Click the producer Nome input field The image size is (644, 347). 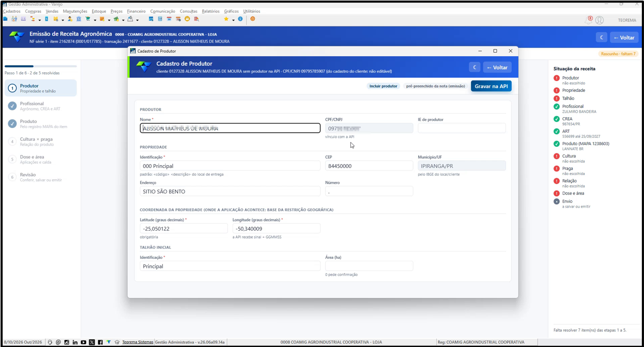[230, 128]
